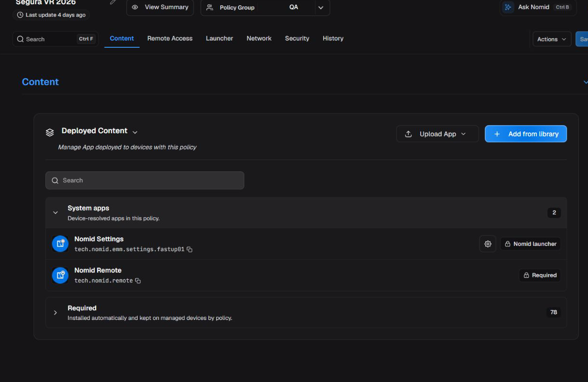Click the Nomid Settings app name
This screenshot has width=588, height=382.
[99, 239]
